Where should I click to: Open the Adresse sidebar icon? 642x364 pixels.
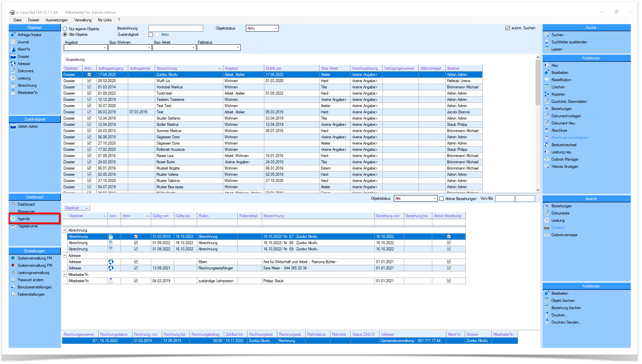(13, 64)
